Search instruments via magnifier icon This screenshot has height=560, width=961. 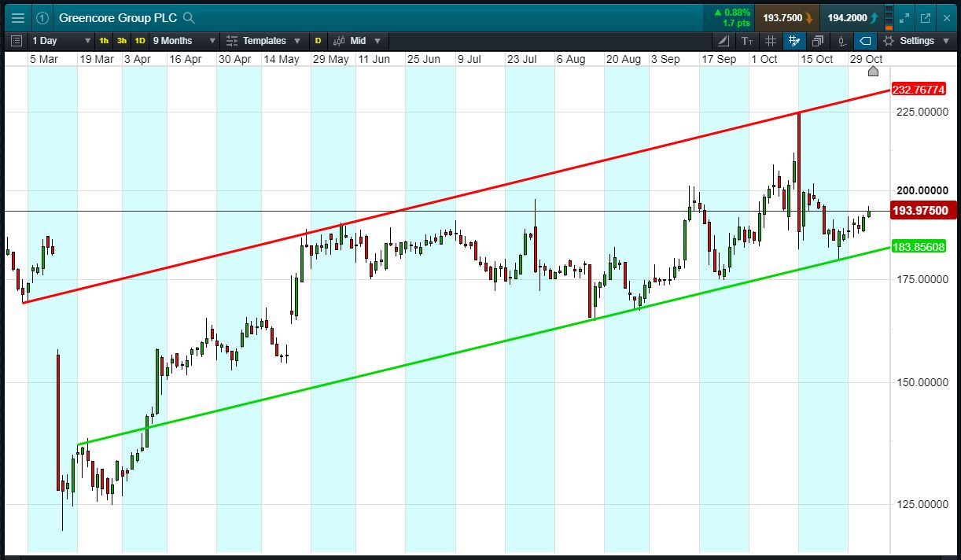[x=189, y=17]
